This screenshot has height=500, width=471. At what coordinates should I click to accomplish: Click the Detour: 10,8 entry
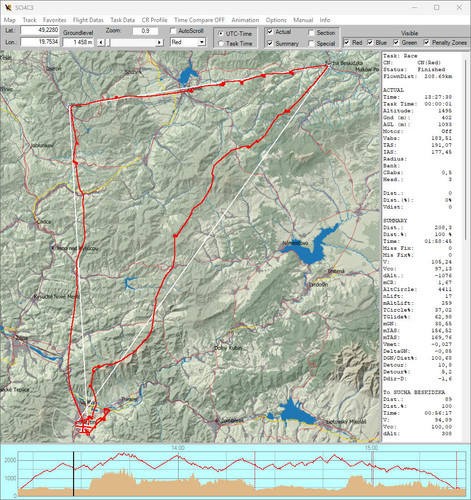(x=417, y=365)
